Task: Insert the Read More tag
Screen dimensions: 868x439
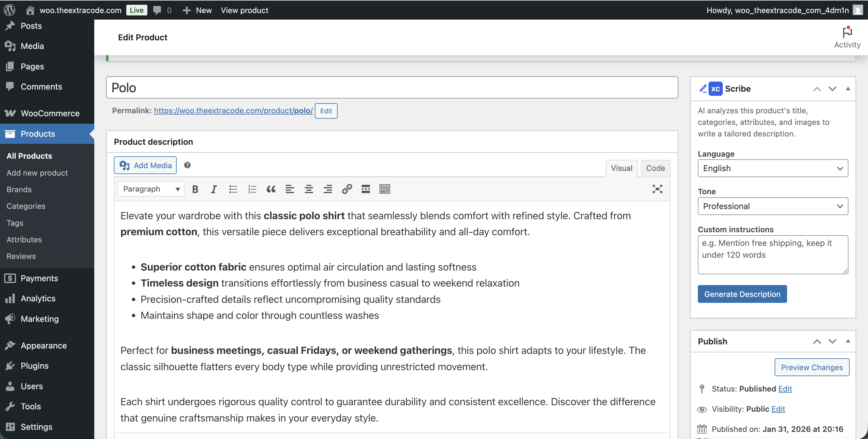Action: [365, 189]
